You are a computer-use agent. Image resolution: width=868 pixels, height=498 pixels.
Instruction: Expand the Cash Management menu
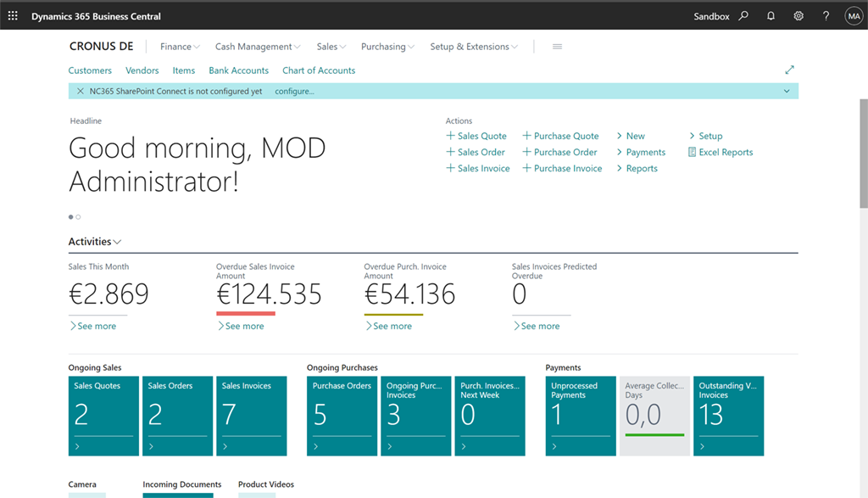[258, 47]
